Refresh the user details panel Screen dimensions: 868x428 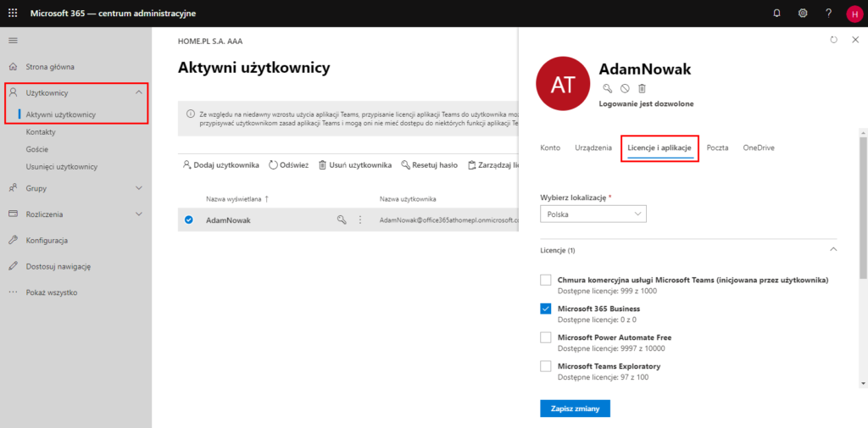(834, 40)
